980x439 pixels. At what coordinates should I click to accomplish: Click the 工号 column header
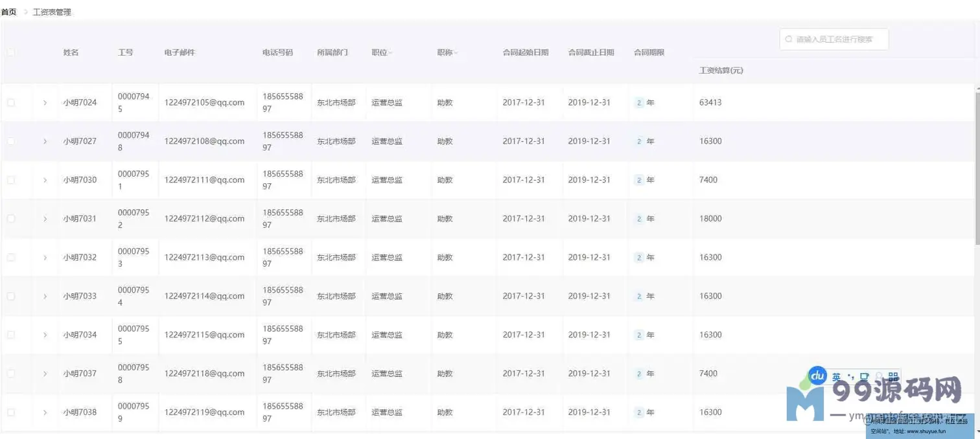pos(125,52)
